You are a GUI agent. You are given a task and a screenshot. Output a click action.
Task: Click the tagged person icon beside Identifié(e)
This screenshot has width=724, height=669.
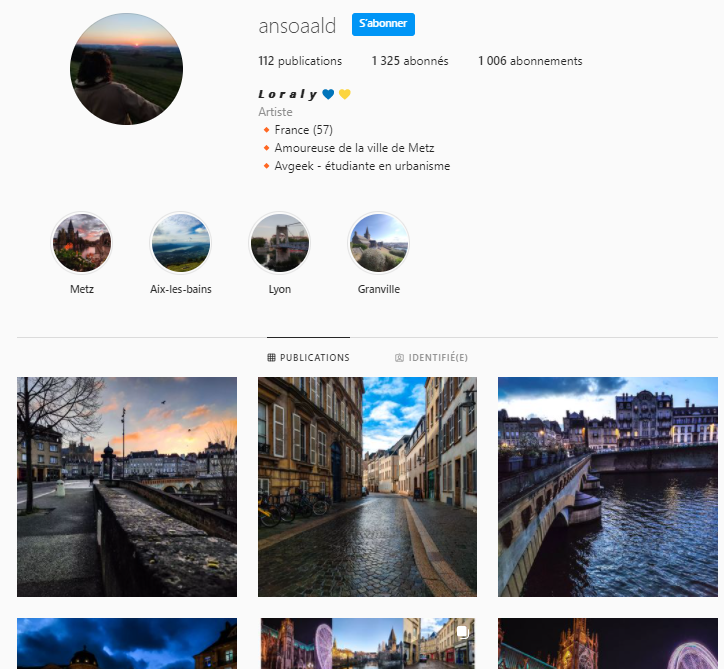click(x=399, y=358)
